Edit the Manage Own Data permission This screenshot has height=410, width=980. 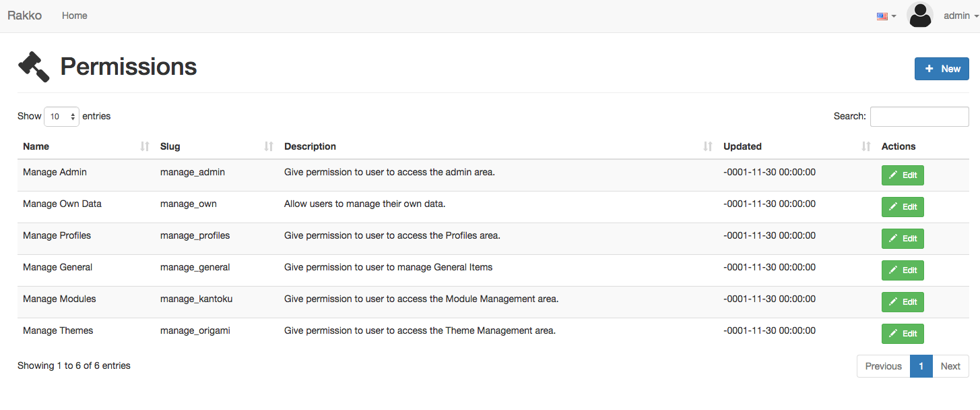coord(903,207)
